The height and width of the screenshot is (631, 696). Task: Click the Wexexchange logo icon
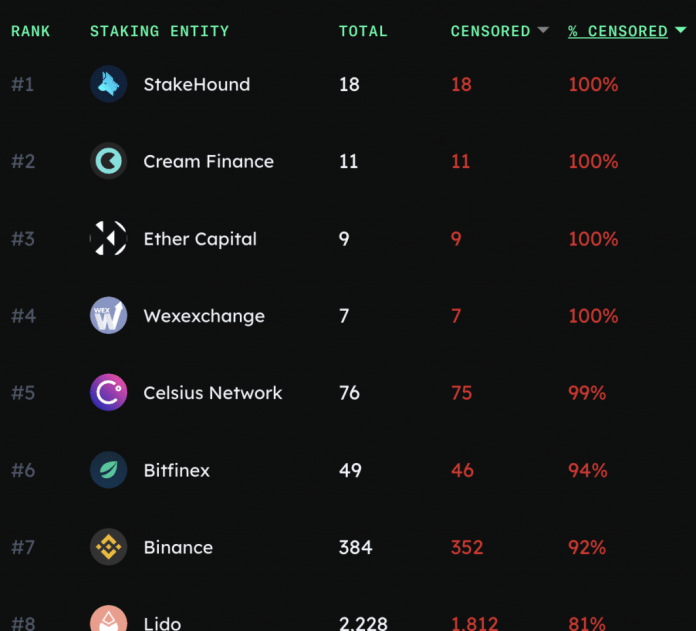tap(108, 316)
